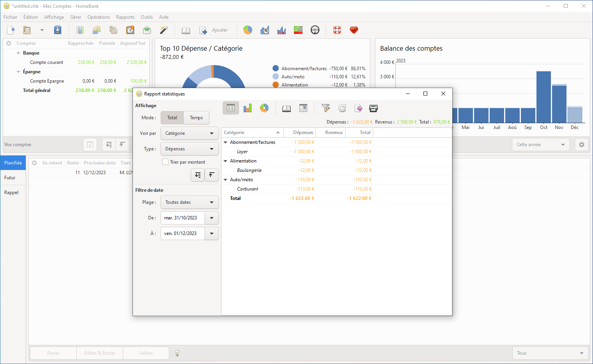Open the vehicle cost report

pyautogui.click(x=315, y=30)
